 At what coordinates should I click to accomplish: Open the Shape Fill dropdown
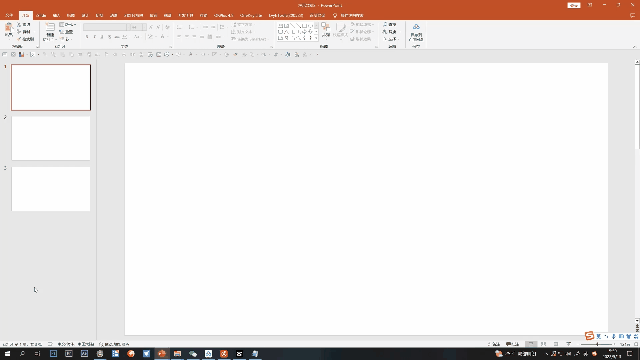tap(362, 25)
